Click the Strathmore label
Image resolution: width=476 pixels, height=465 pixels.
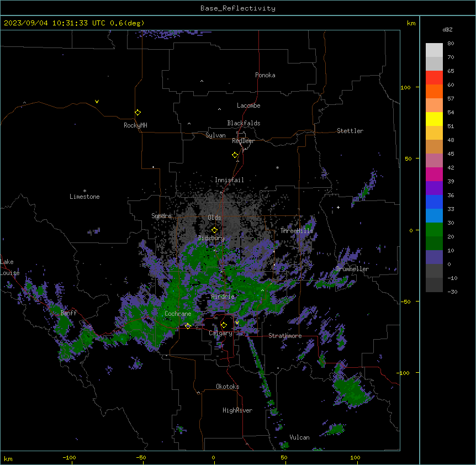tap(285, 336)
